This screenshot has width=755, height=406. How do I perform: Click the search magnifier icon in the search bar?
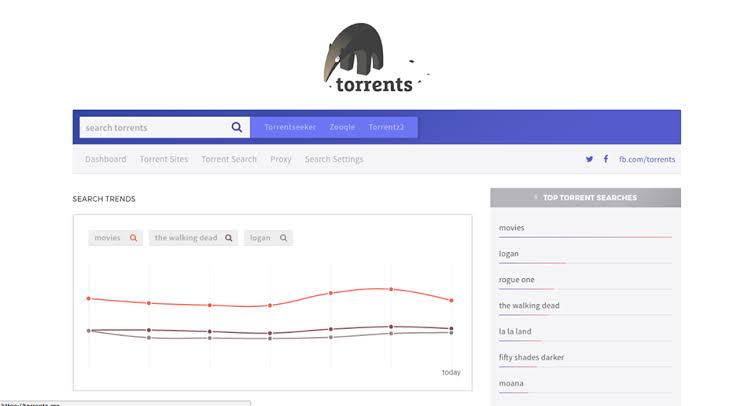[236, 127]
